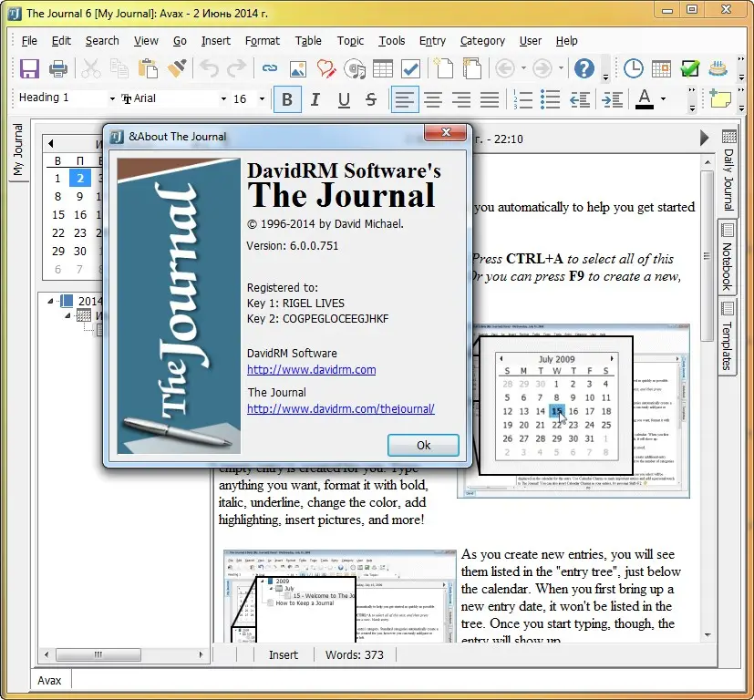Open the Category menu
The width and height of the screenshot is (754, 700).
point(482,41)
